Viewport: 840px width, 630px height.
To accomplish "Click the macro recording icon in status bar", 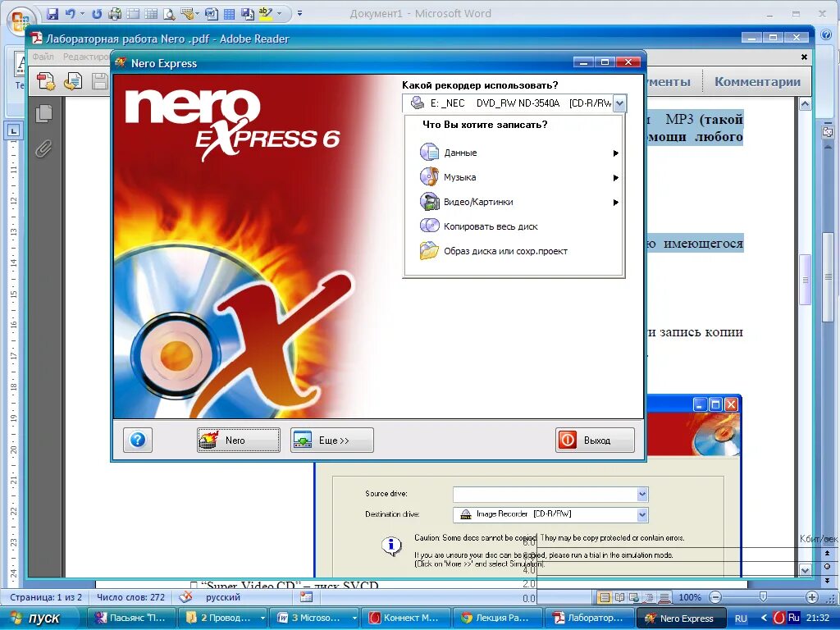I will click(x=306, y=597).
